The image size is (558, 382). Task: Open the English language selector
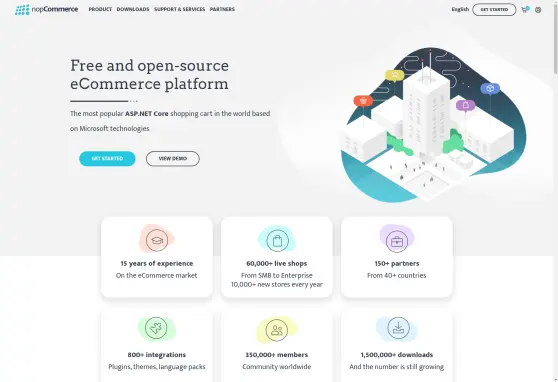tap(460, 9)
